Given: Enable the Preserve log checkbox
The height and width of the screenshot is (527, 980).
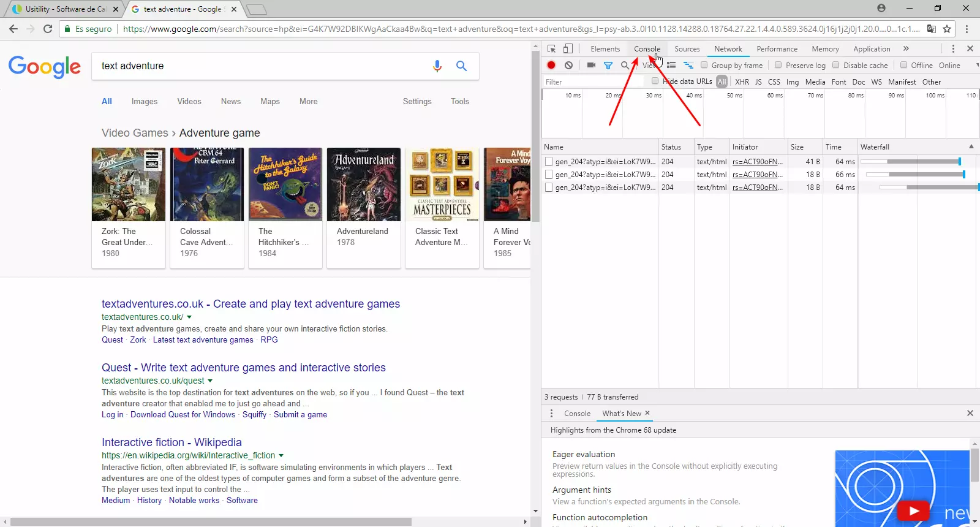Looking at the screenshot, I should point(778,65).
